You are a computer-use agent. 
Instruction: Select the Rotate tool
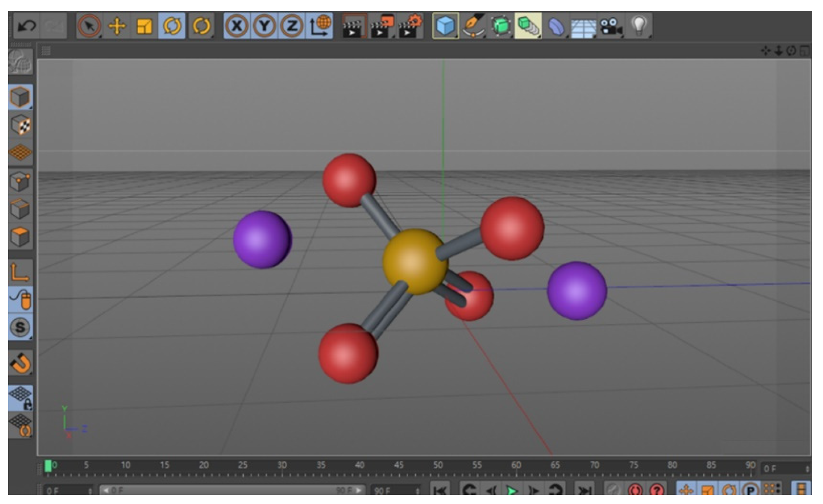[172, 26]
